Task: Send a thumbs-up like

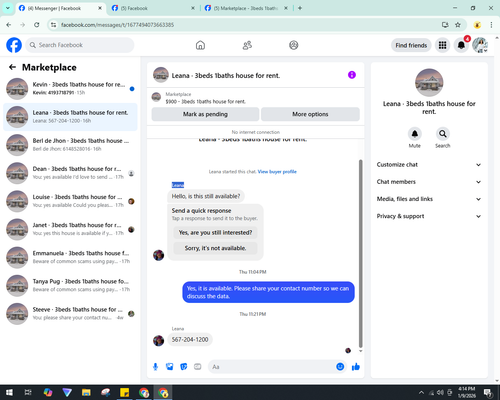Action: pyautogui.click(x=356, y=367)
